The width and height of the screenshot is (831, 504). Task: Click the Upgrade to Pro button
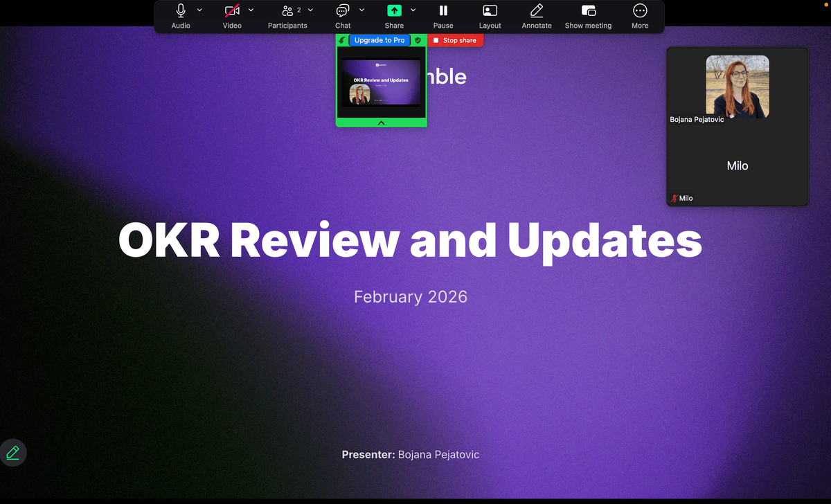pyautogui.click(x=379, y=40)
